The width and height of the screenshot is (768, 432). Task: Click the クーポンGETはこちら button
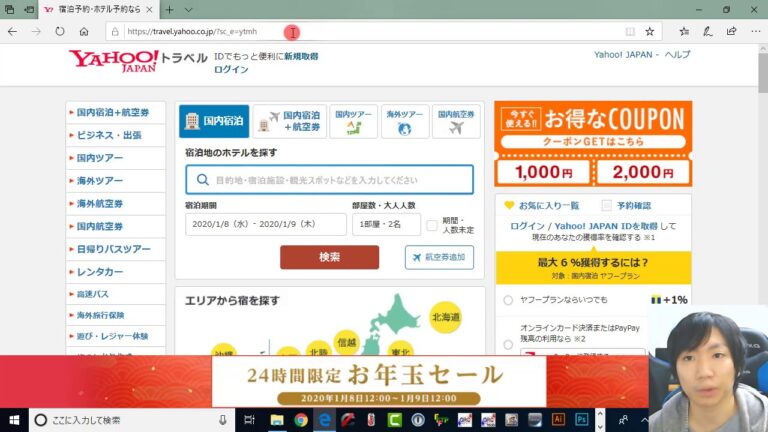[x=593, y=142]
